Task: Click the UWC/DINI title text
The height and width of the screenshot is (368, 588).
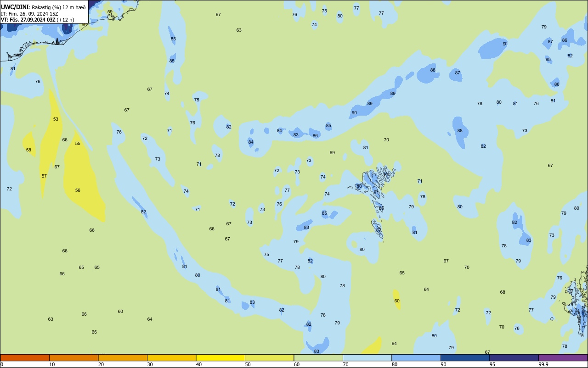Action: pyautogui.click(x=15, y=7)
